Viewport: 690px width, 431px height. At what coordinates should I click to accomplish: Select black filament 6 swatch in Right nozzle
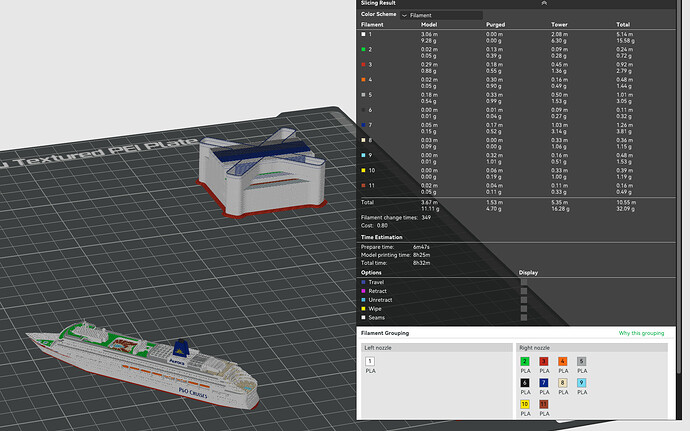pos(525,383)
